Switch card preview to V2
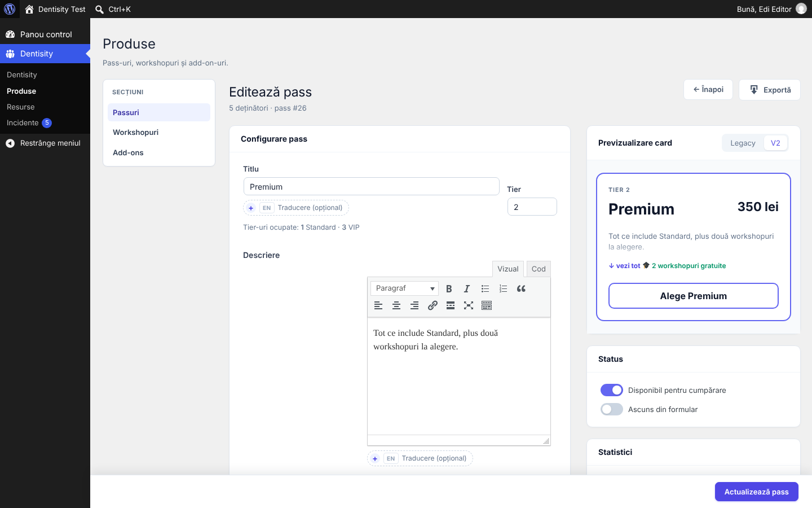812x508 pixels. (775, 143)
